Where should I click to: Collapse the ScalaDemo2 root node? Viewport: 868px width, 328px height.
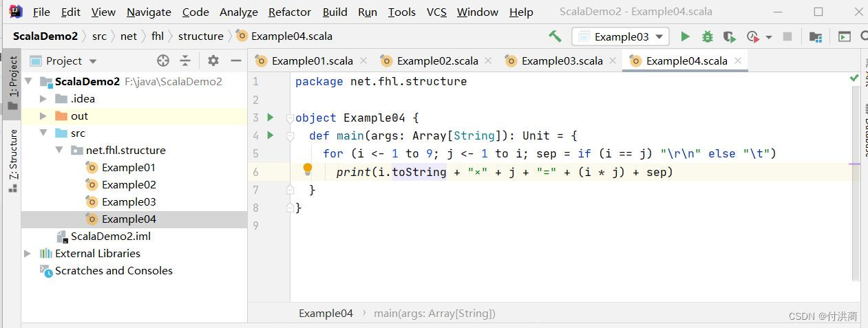click(x=28, y=81)
